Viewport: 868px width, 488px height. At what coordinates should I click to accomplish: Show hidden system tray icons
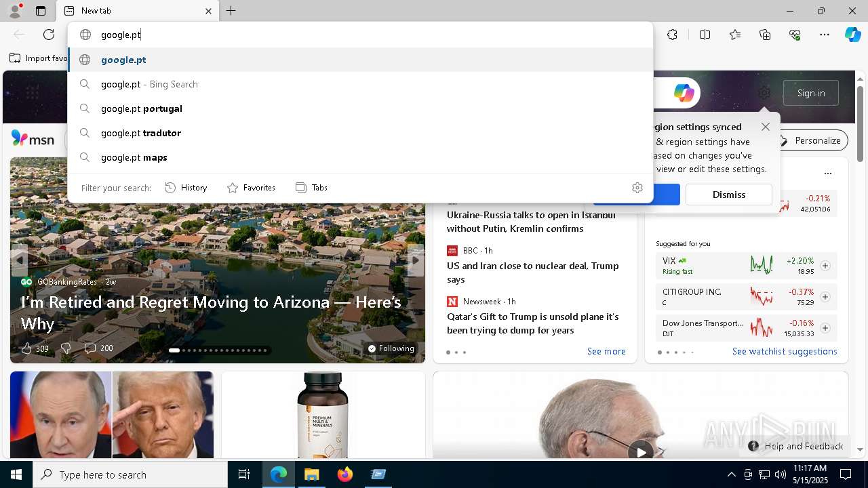(x=731, y=474)
